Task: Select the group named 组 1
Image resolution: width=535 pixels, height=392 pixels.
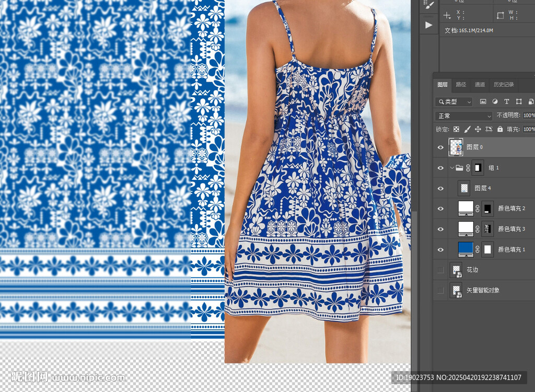Action: coord(494,168)
